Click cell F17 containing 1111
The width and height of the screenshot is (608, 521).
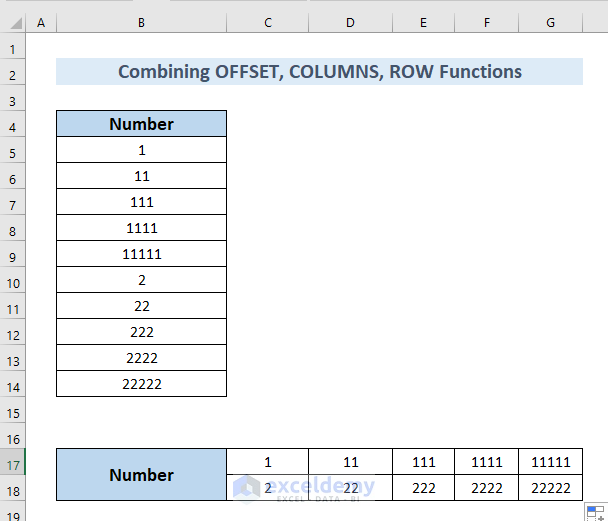tap(487, 462)
